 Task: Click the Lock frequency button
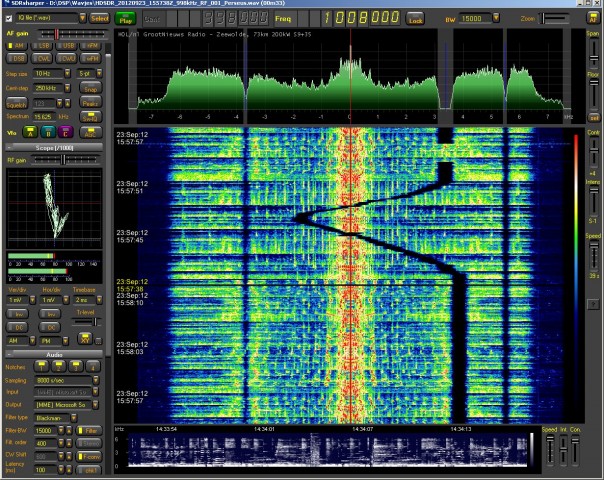(x=415, y=19)
